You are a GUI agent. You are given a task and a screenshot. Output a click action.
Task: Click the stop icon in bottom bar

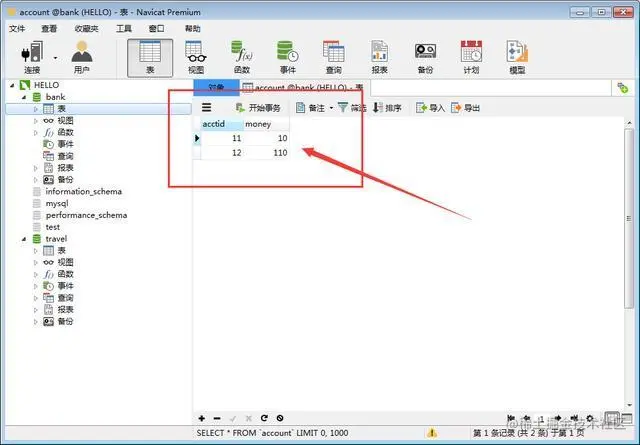point(280,418)
